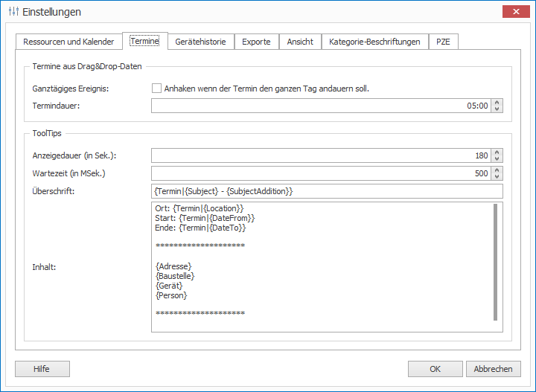Click the {Gerät} line in Inhalt
The image size is (536, 392).
coord(169,286)
